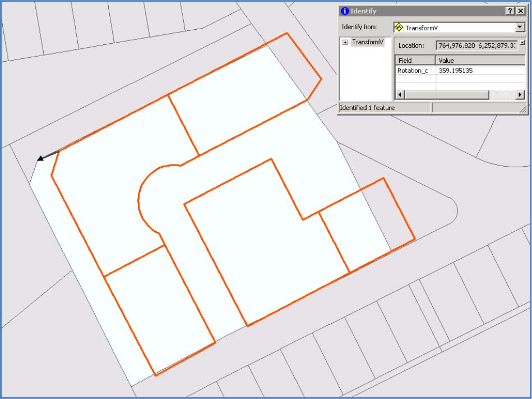Click the blue info icon in Identify title bar
This screenshot has height=399, width=532.
click(345, 11)
